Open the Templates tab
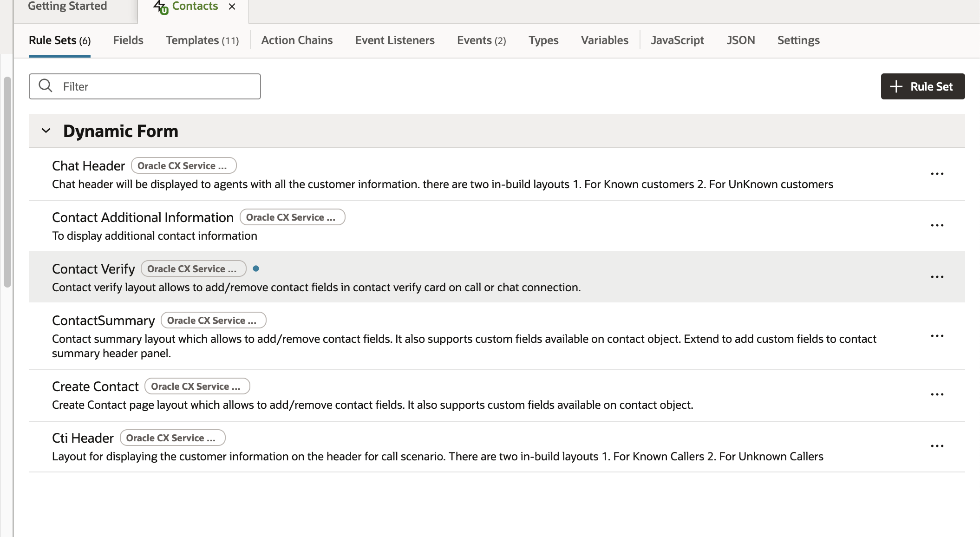Image resolution: width=980 pixels, height=537 pixels. 202,40
